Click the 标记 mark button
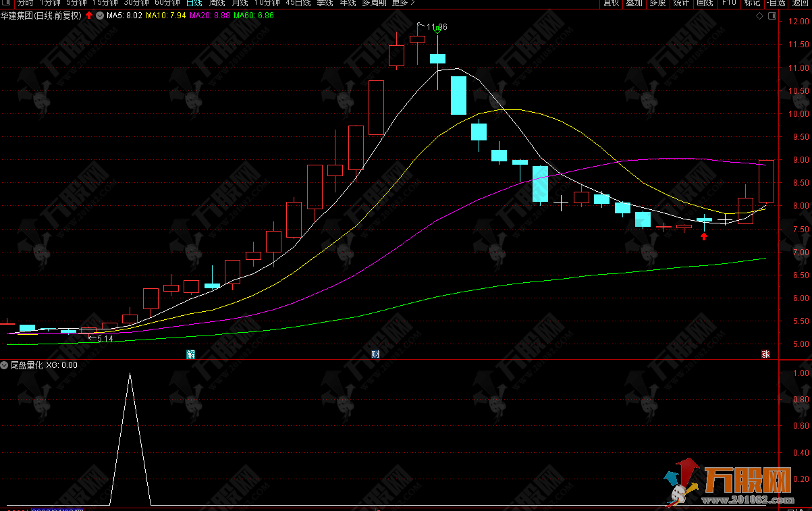The height and width of the screenshot is (511, 812). (x=752, y=3)
